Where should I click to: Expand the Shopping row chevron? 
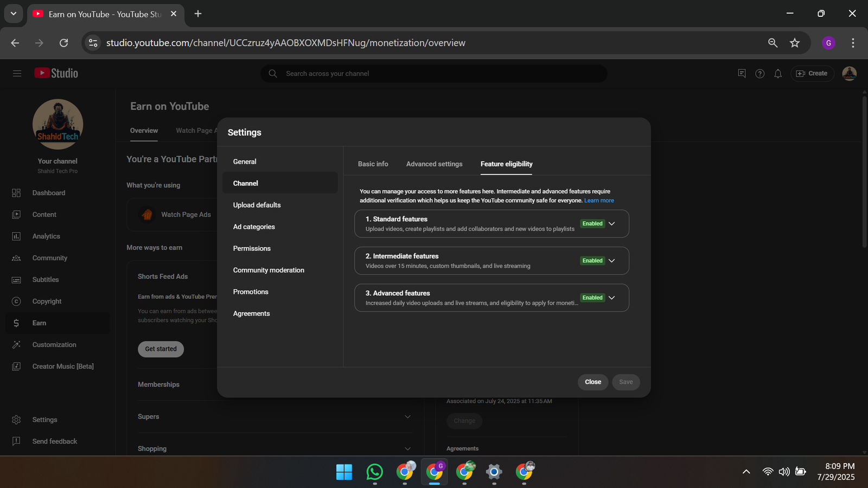click(407, 448)
